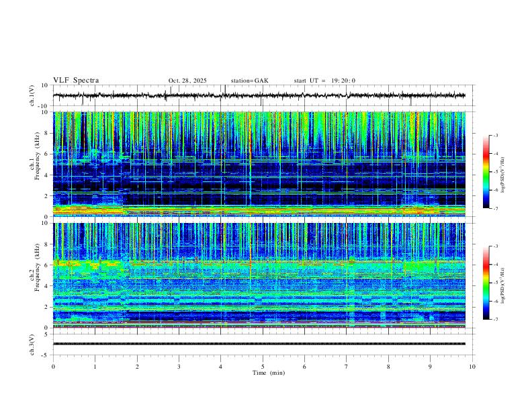Click the ch.1 voltage waveform trace
The width and height of the screenshot is (532, 411).
[259, 95]
